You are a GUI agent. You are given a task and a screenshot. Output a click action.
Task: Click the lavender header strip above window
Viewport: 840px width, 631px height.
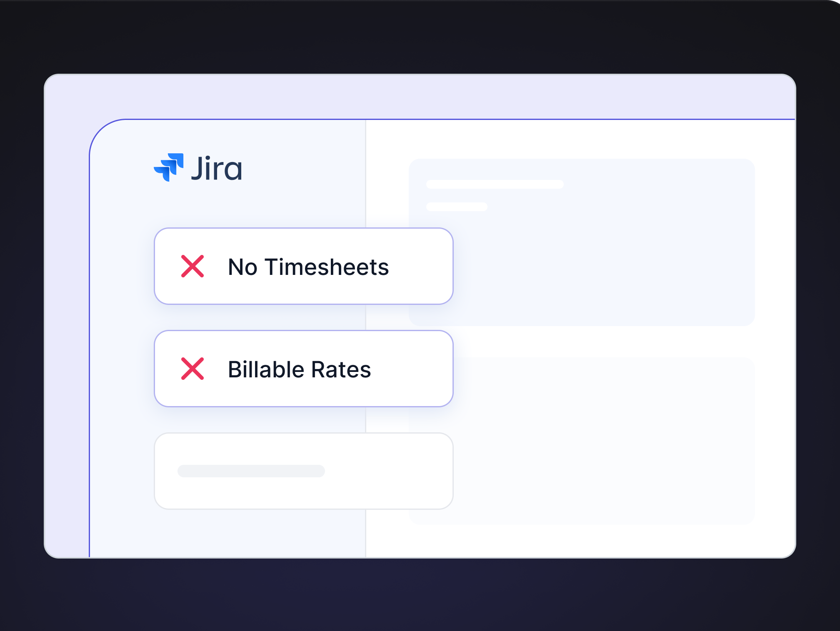[x=417, y=97]
